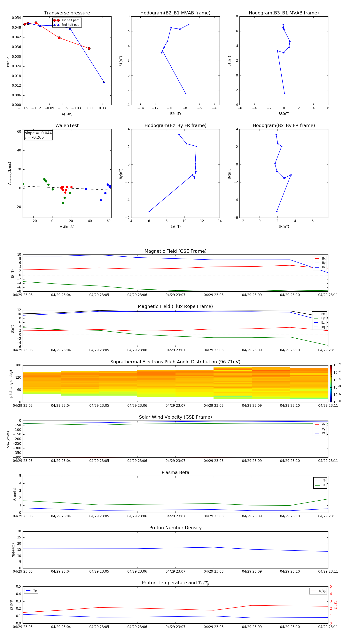This screenshot has height=644, width=351.
Task: Select the "Vremaining(km/s)" y-axis label
Action: pyautogui.click(x=10, y=173)
